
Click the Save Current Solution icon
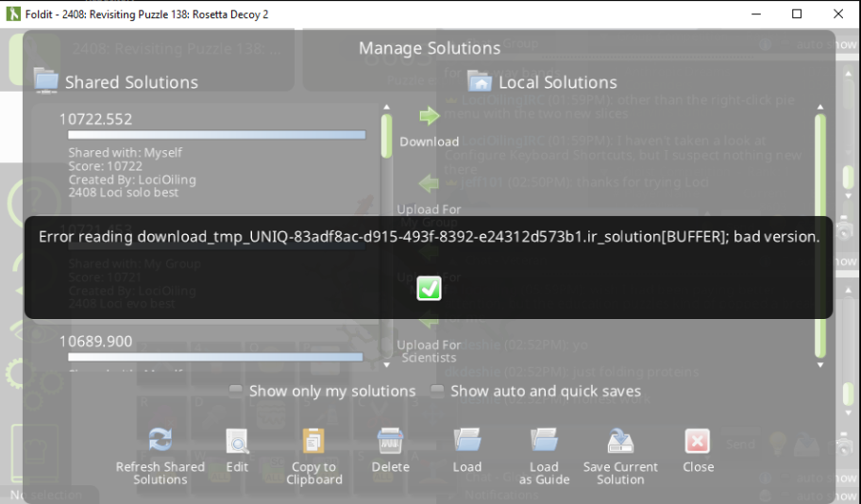[x=620, y=440]
